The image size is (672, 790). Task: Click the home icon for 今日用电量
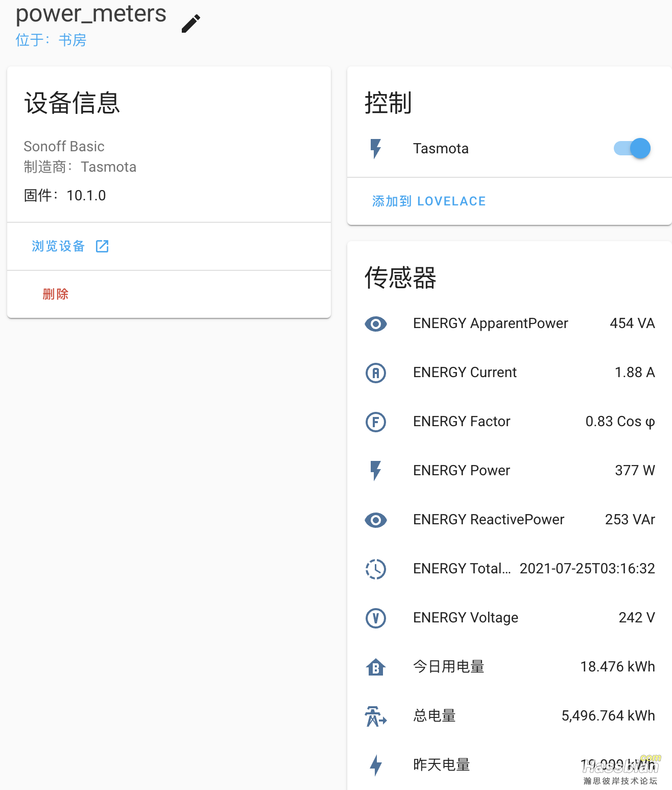point(376,667)
